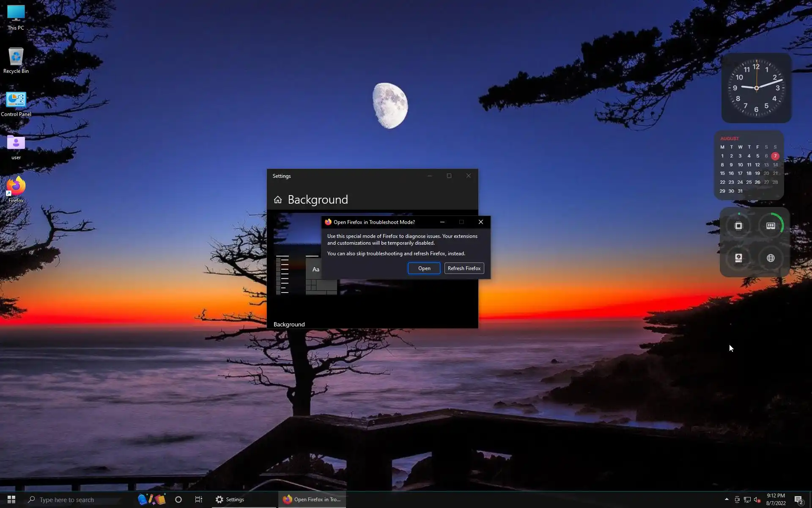Viewport: 812px width, 508px height.
Task: Click the network globe widget icon
Action: 771,258
